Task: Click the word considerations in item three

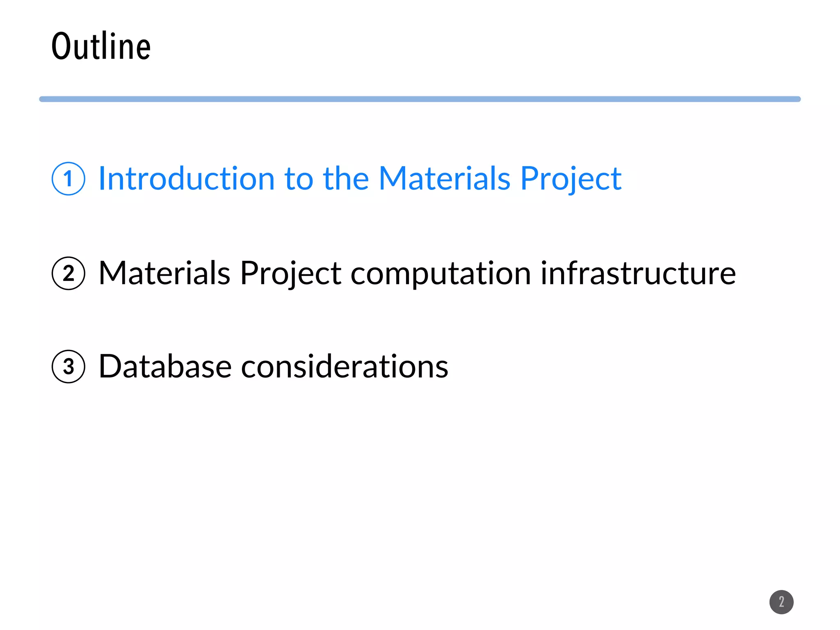Action: tap(345, 366)
